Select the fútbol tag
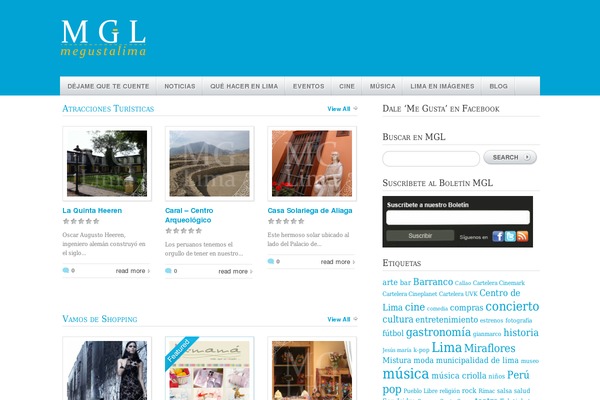This screenshot has width=600, height=400. 393,333
